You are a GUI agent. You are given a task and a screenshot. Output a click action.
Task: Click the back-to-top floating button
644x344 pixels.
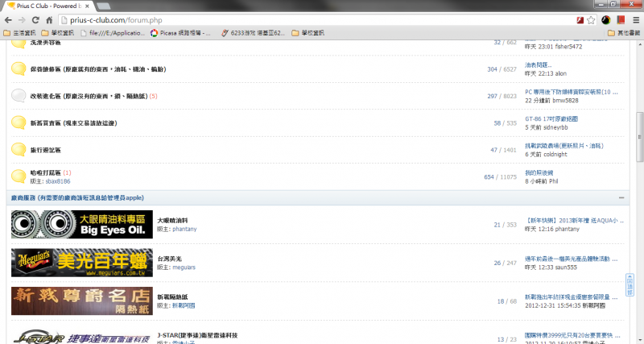tap(630, 284)
